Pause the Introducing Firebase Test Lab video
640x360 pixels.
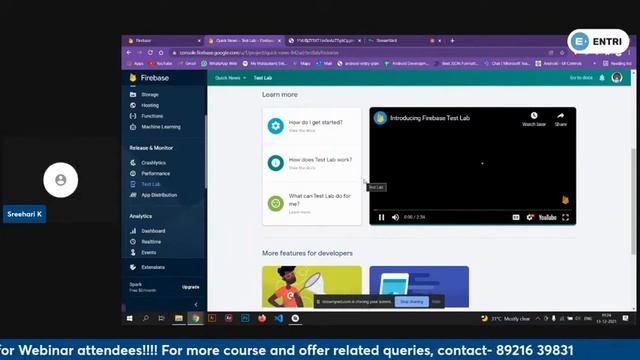(x=381, y=217)
